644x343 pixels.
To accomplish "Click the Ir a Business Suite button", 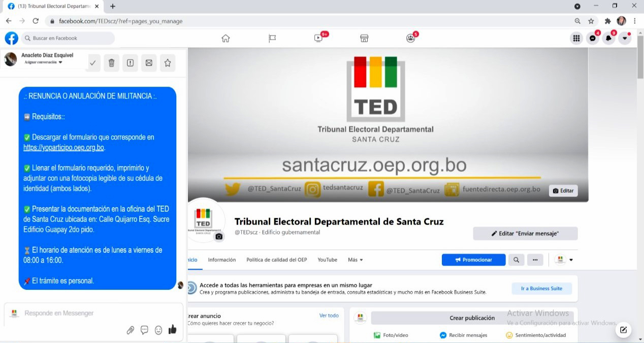I will pos(541,288).
